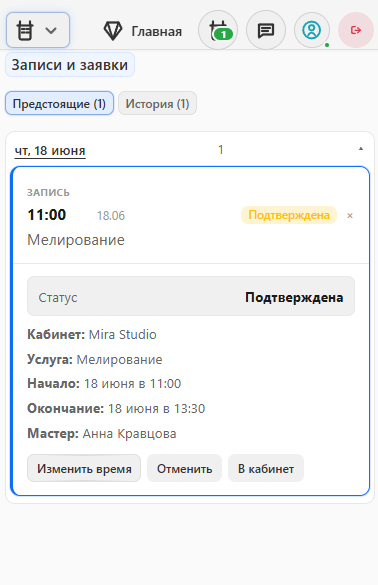Click the Мелирование service title
378x585 pixels.
pos(76,240)
